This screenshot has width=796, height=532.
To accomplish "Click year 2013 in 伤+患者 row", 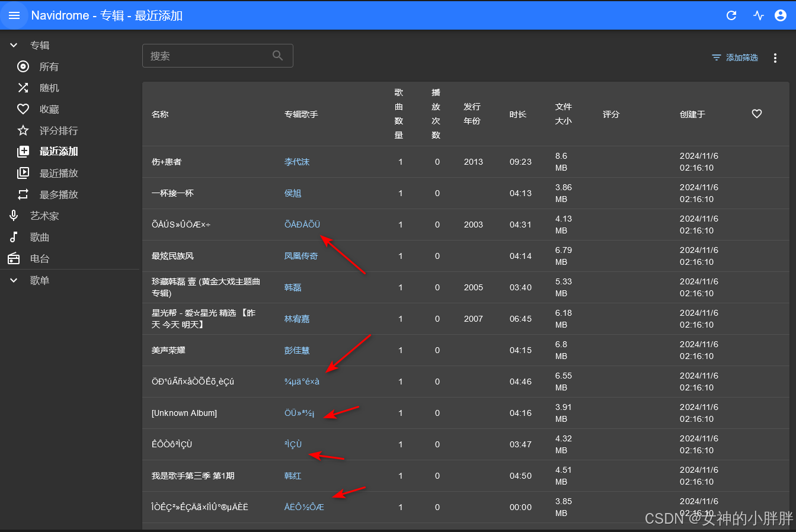I will tap(474, 162).
